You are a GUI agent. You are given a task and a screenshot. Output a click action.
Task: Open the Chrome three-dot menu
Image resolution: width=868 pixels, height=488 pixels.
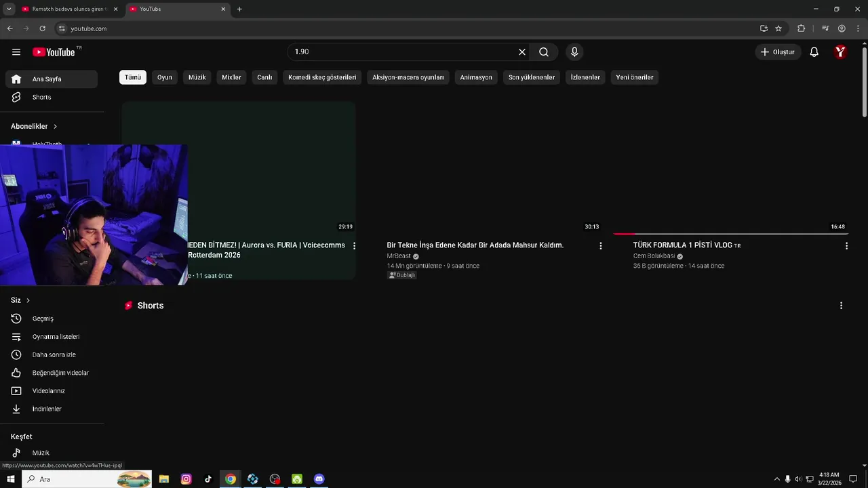click(x=857, y=28)
